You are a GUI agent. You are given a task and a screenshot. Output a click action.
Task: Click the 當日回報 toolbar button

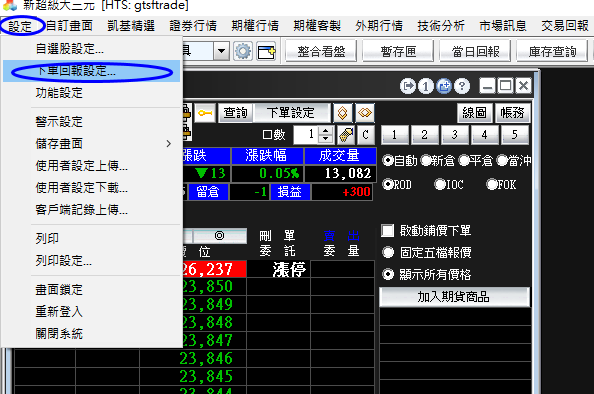(475, 51)
